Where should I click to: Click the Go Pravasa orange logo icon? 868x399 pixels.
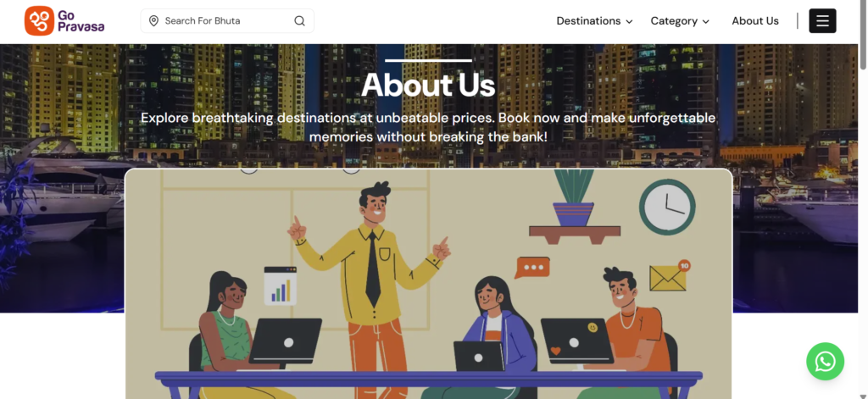39,21
